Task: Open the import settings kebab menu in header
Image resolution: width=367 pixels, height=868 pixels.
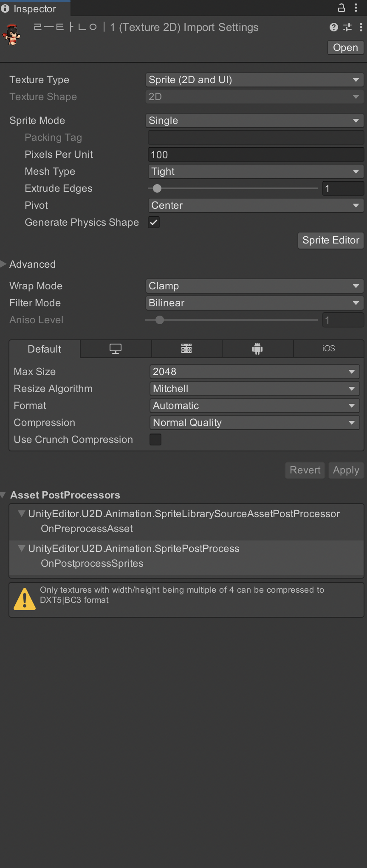Action: 361,27
